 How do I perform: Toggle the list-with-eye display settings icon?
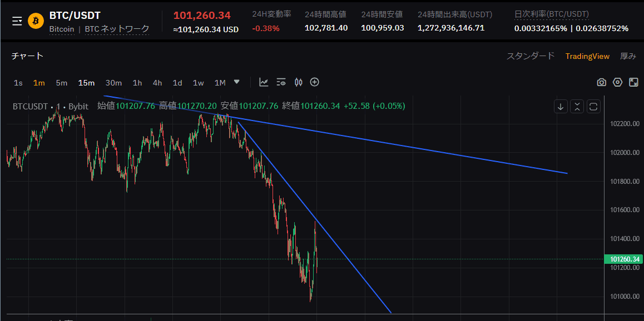pos(281,82)
